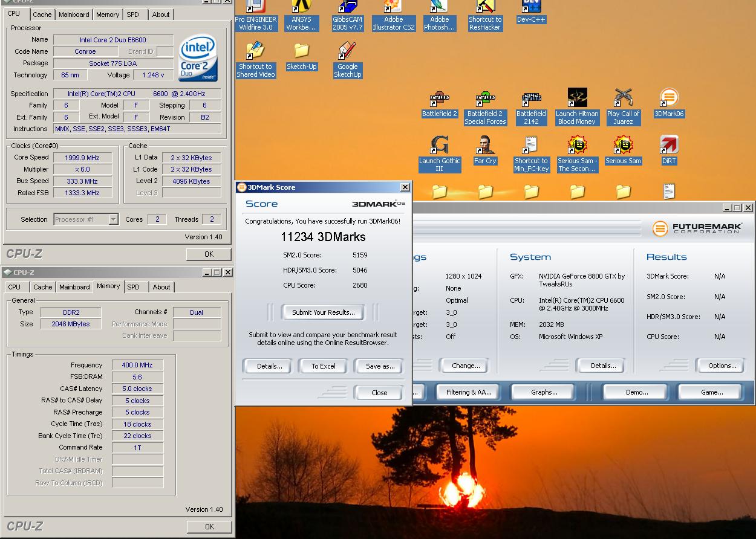This screenshot has height=539, width=756.
Task: Open Shortcut to Min_FC-Key file icon
Action: click(x=531, y=154)
